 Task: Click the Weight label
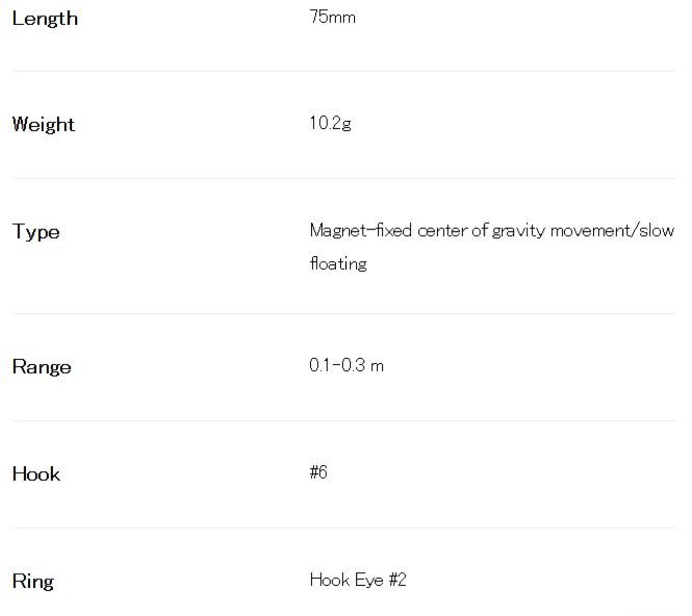pyautogui.click(x=43, y=125)
